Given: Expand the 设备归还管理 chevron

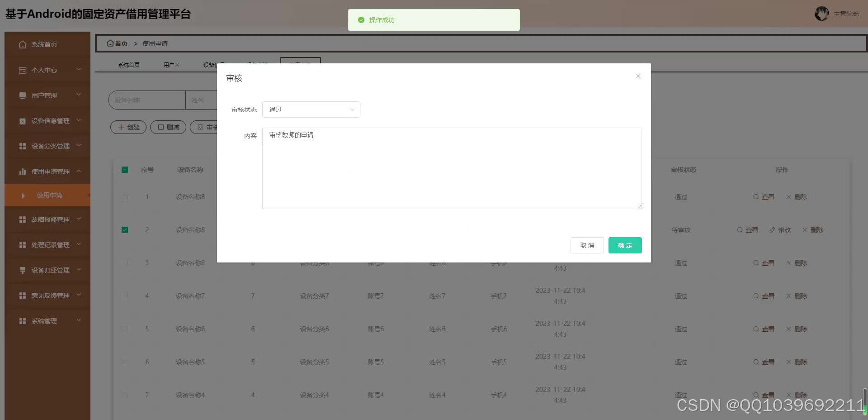Looking at the screenshot, I should coord(79,269).
